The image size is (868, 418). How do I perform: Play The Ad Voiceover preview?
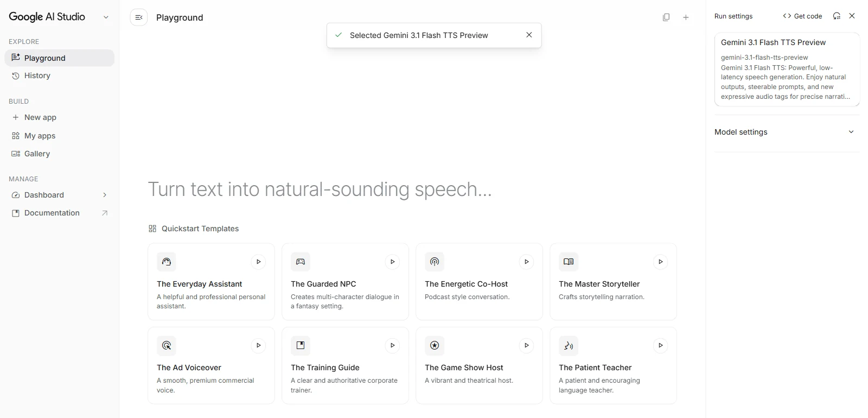259,345
